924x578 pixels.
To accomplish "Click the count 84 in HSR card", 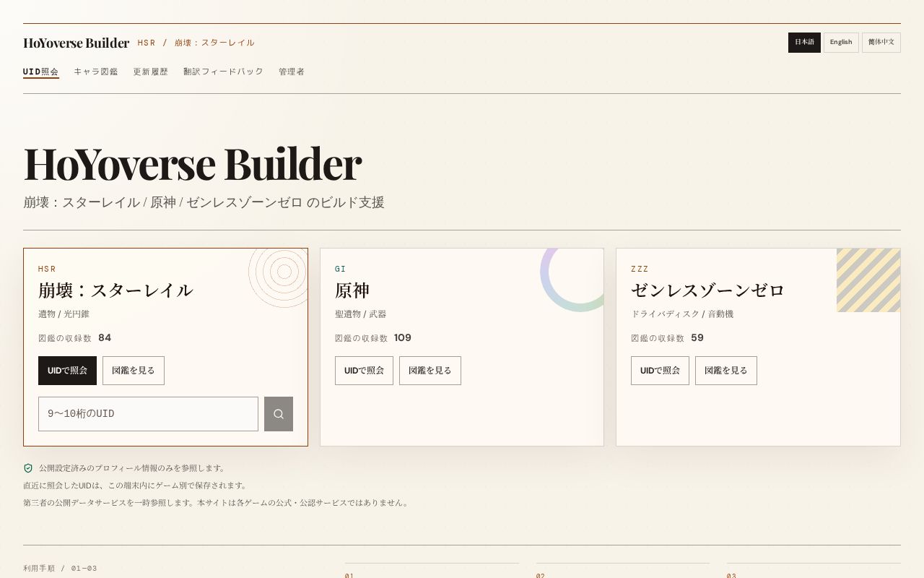I will tap(105, 338).
